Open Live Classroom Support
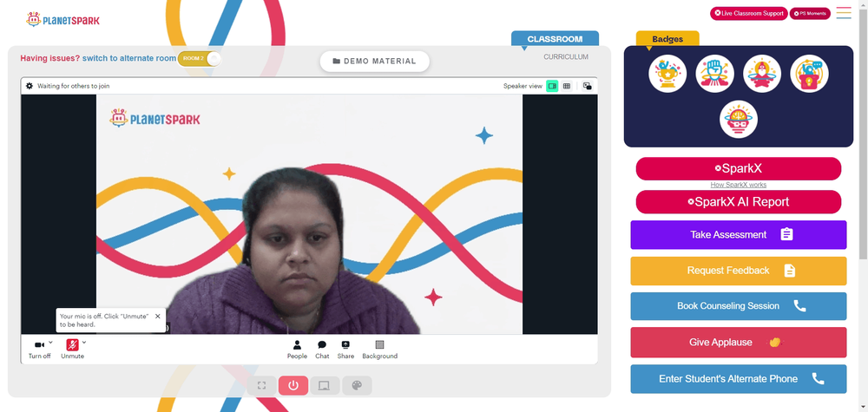 point(748,13)
